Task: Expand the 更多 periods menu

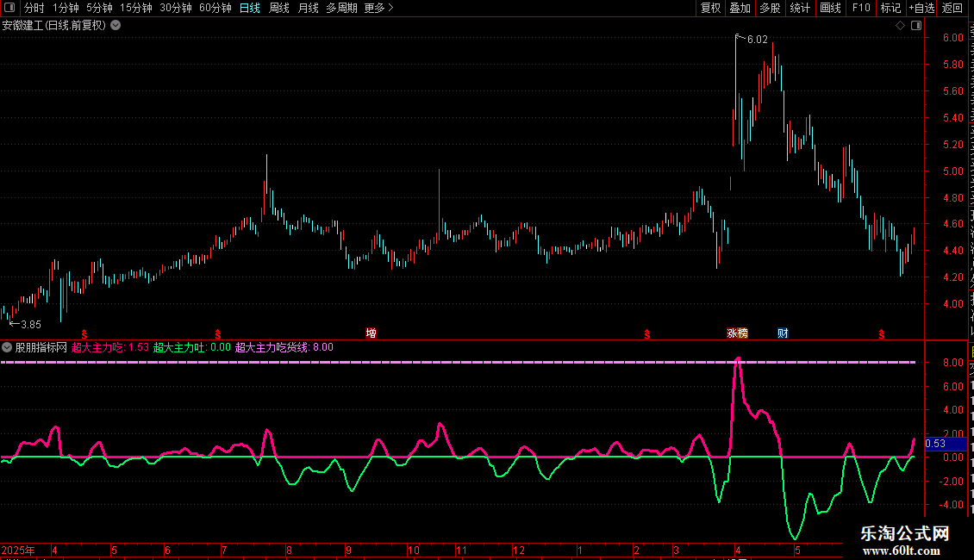Action: coord(379,8)
